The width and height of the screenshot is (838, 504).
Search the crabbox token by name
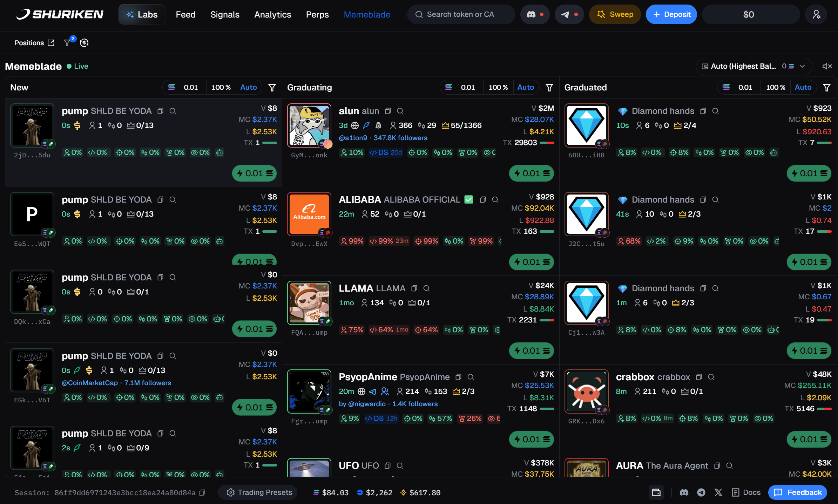tap(711, 377)
